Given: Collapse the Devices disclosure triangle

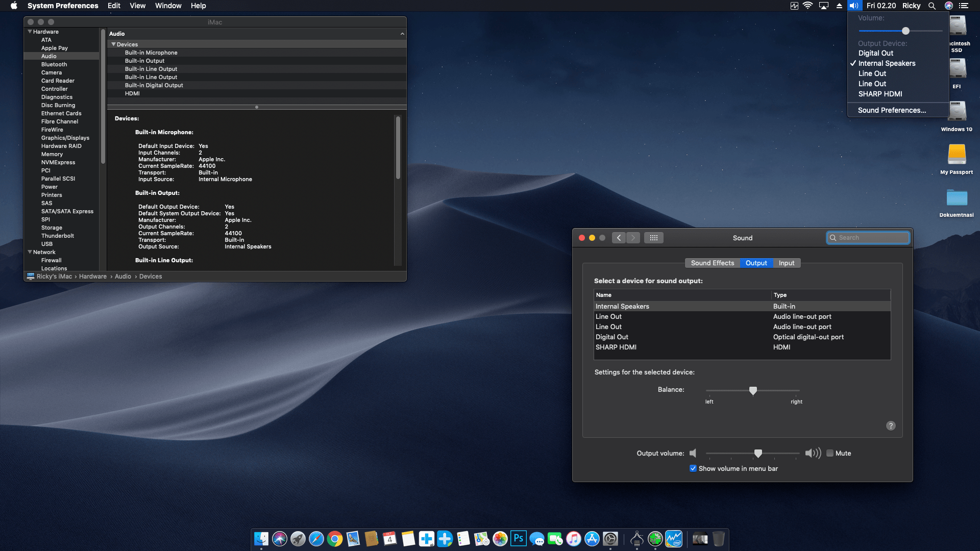Looking at the screenshot, I should 113,44.
